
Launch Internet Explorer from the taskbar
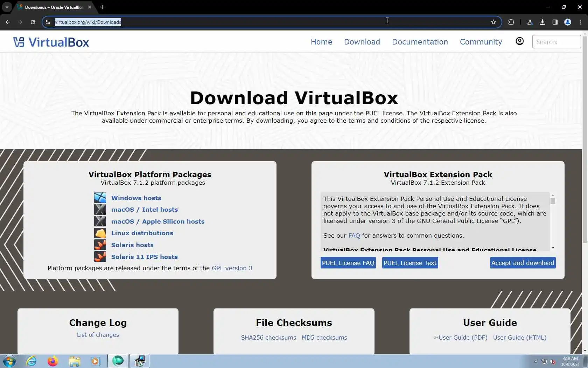(x=31, y=361)
